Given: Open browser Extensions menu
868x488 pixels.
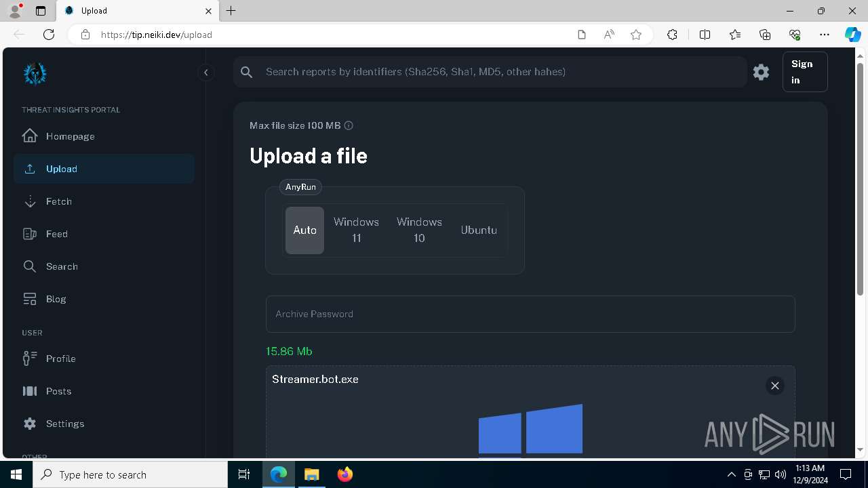Looking at the screenshot, I should click(x=672, y=35).
